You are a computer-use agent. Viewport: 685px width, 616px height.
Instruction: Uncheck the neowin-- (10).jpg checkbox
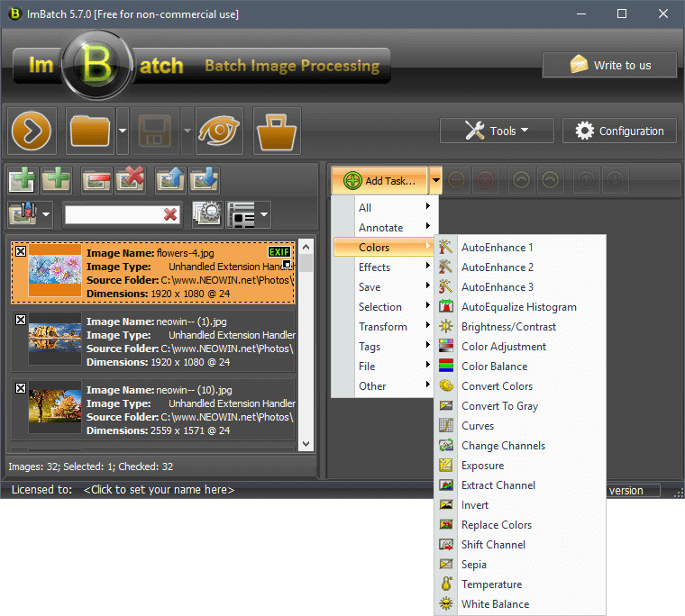point(21,388)
